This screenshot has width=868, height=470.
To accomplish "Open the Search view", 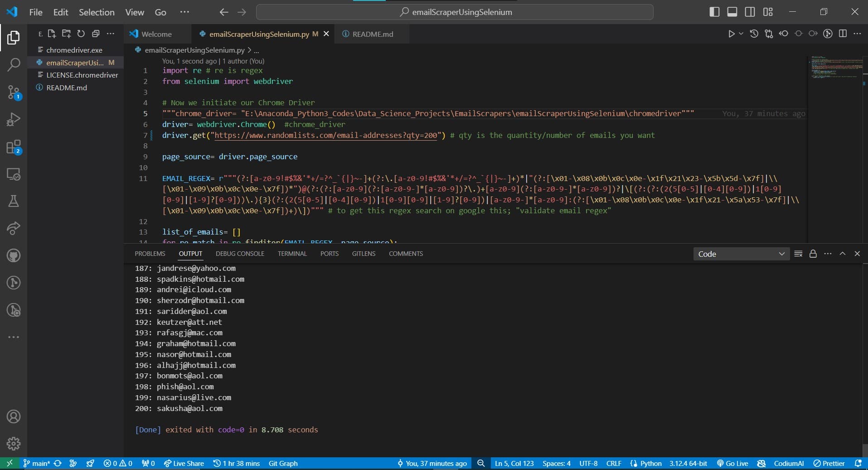I will [x=14, y=65].
